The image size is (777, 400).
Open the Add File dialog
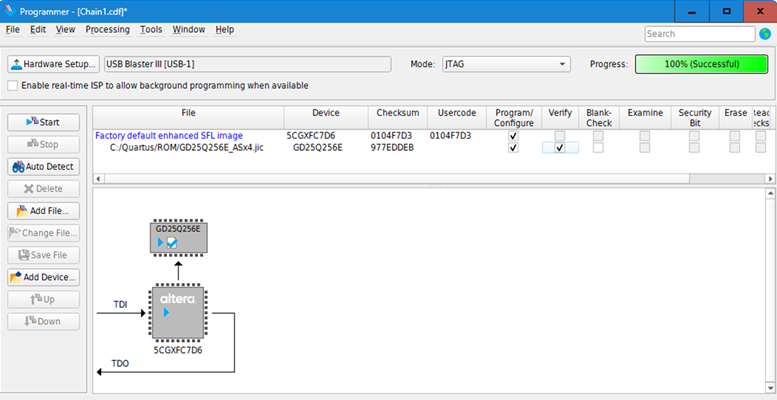[x=43, y=211]
